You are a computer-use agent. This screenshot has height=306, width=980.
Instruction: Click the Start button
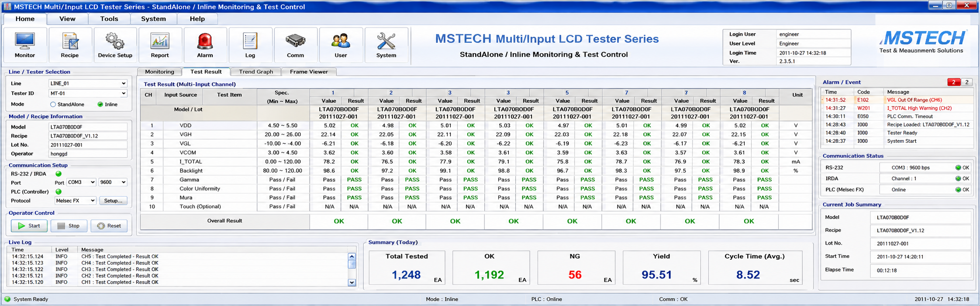[x=29, y=226]
